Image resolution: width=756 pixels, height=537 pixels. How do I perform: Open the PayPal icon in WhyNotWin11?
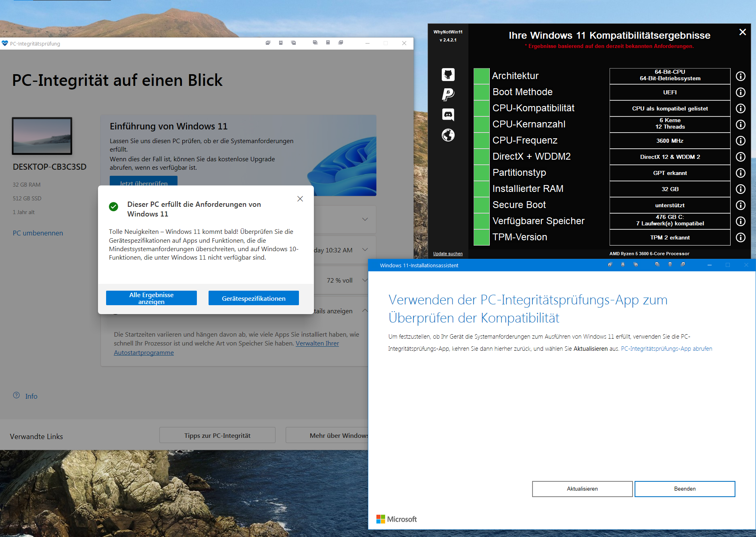coord(448,95)
